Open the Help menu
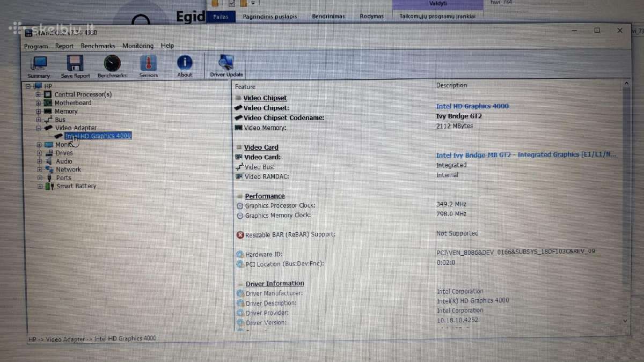 (x=167, y=46)
